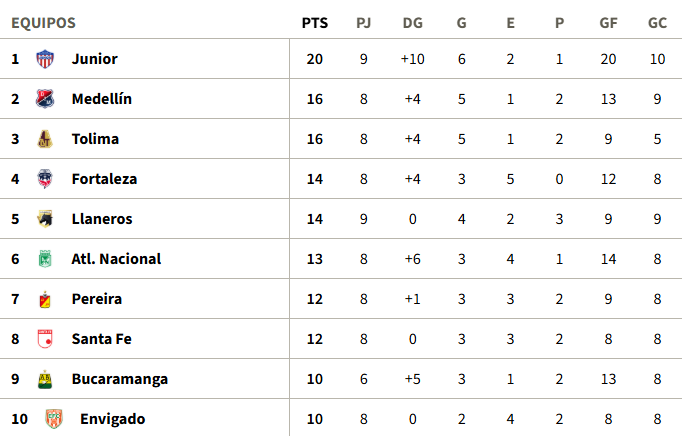Open the Santa Fe team crest
This screenshot has height=436, width=685.
[x=45, y=339]
